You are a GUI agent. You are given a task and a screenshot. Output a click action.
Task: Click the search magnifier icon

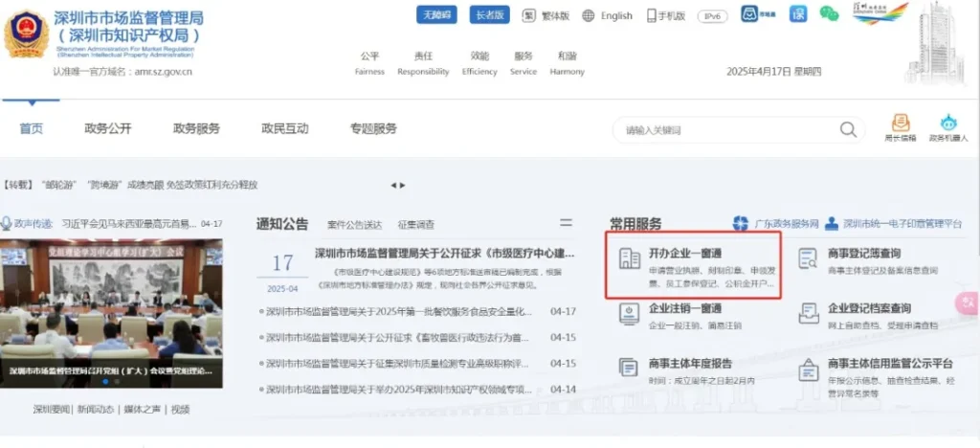click(x=848, y=130)
